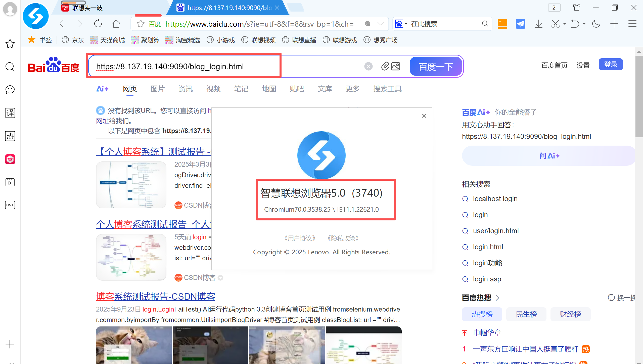Bookmark page with address bar star
The width and height of the screenshot is (643, 364).
pyautogui.click(x=141, y=24)
